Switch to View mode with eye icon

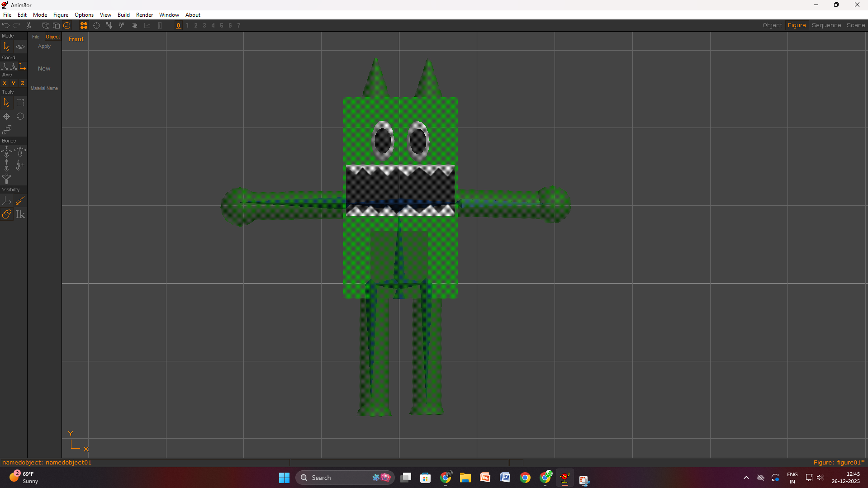tap(20, 47)
